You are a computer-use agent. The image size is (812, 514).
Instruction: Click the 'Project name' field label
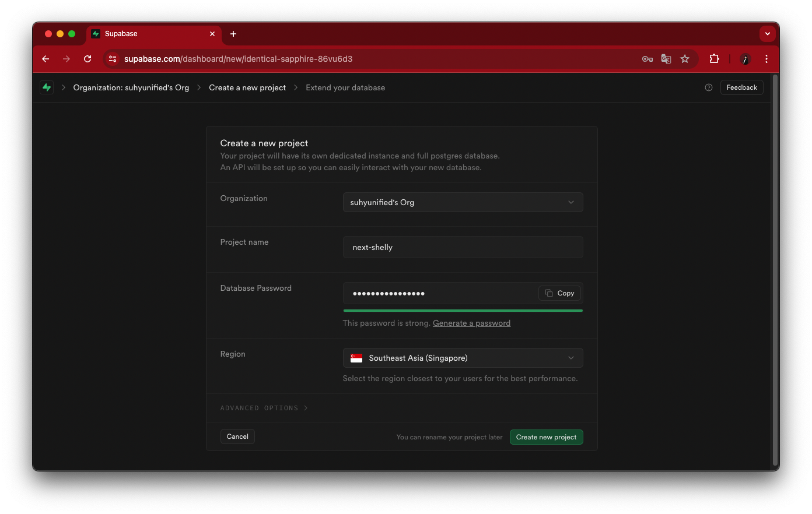244,242
